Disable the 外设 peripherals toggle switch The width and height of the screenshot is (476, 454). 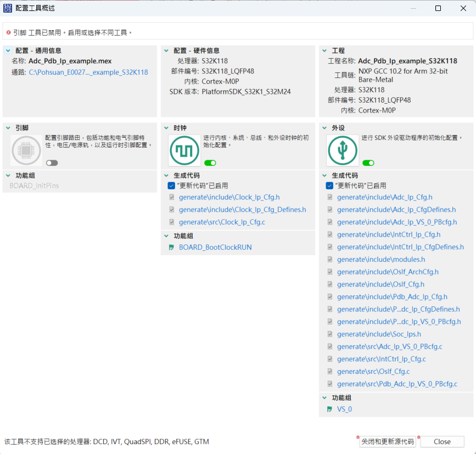(x=368, y=162)
